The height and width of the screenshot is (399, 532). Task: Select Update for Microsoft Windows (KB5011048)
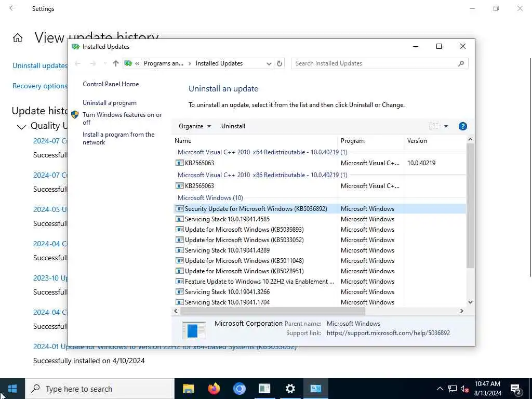tap(320, 261)
